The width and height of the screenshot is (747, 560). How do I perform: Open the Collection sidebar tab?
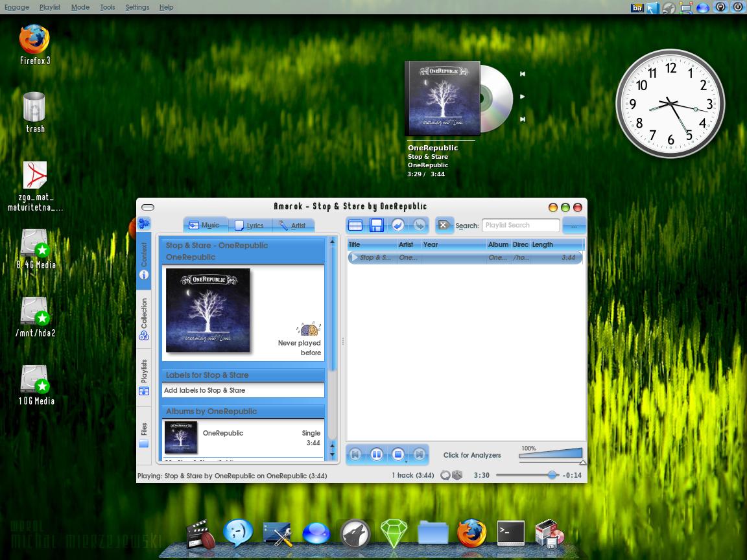[144, 319]
